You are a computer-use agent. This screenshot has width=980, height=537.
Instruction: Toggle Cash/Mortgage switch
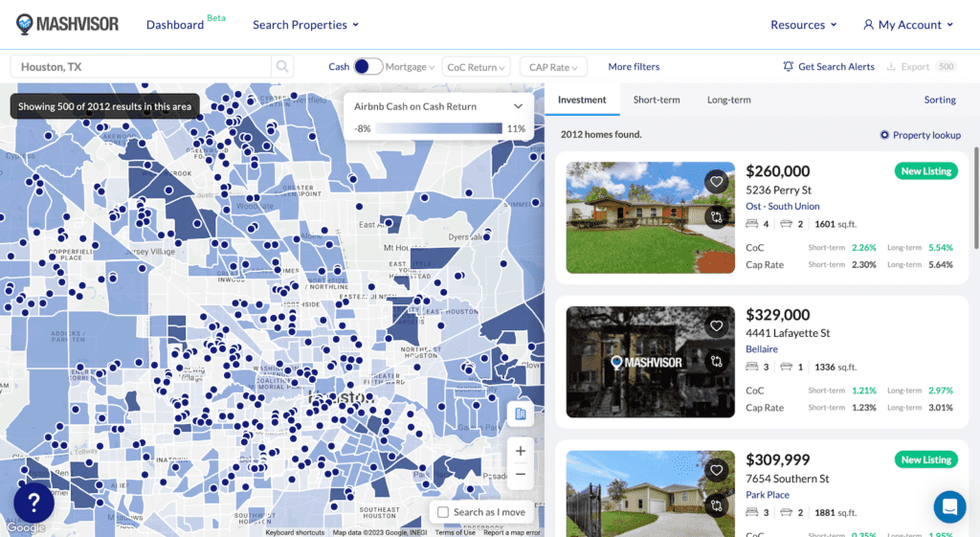point(367,66)
